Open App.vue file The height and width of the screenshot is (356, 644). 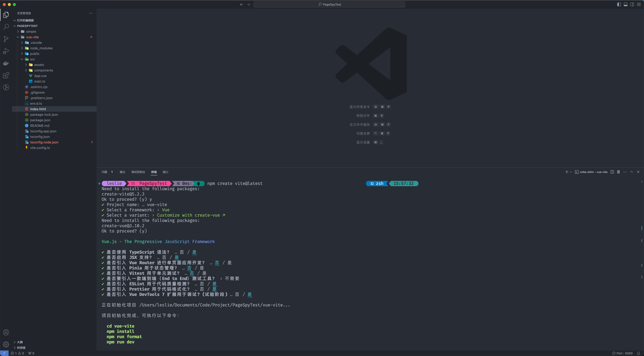point(54,76)
